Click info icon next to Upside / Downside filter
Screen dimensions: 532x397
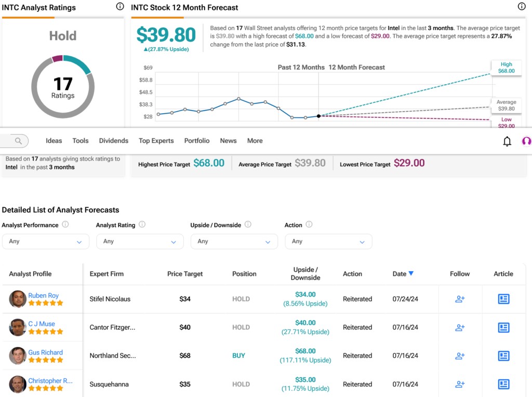pyautogui.click(x=248, y=224)
